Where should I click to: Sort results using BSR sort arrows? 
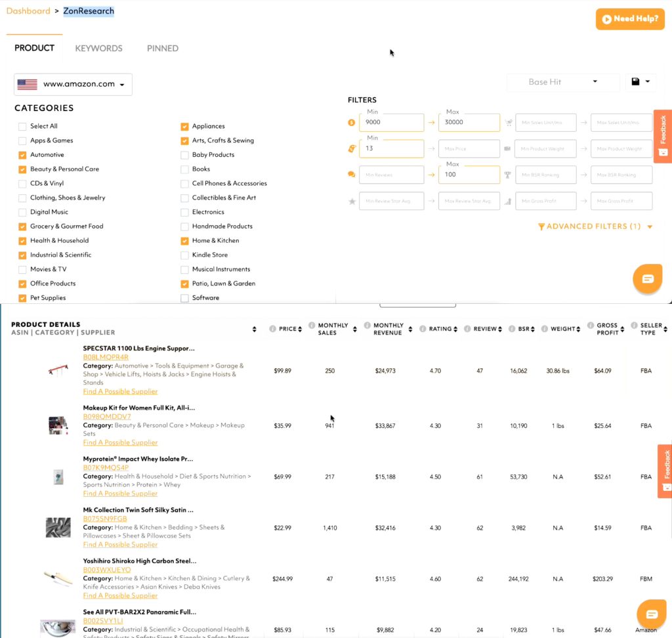(533, 330)
